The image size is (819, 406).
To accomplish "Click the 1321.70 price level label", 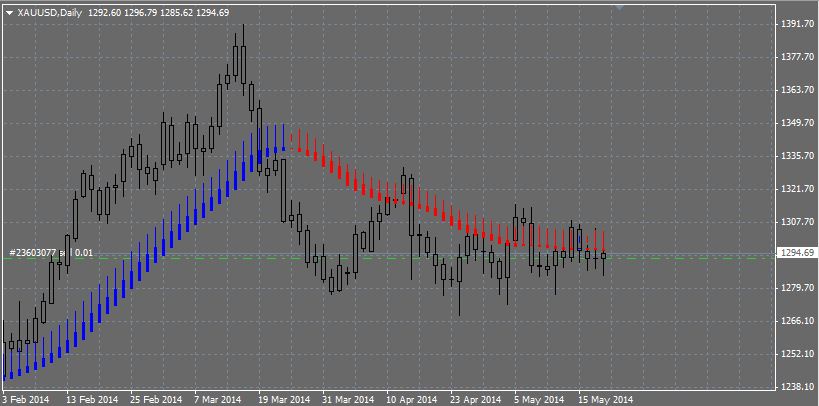I will click(797, 189).
